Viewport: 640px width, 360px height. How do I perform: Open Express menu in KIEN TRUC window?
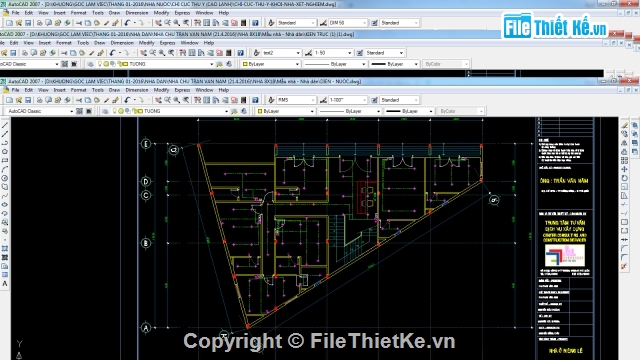[167, 42]
